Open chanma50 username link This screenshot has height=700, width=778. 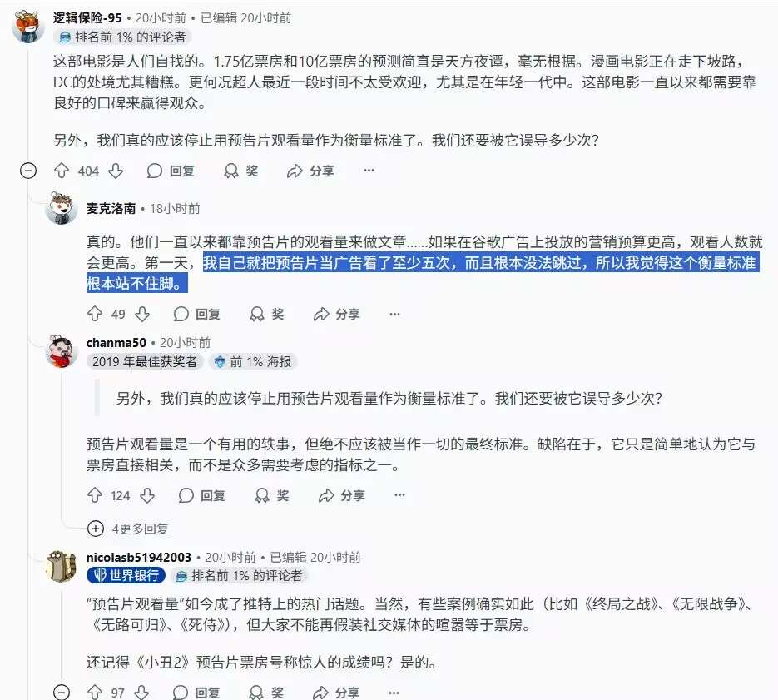click(116, 343)
